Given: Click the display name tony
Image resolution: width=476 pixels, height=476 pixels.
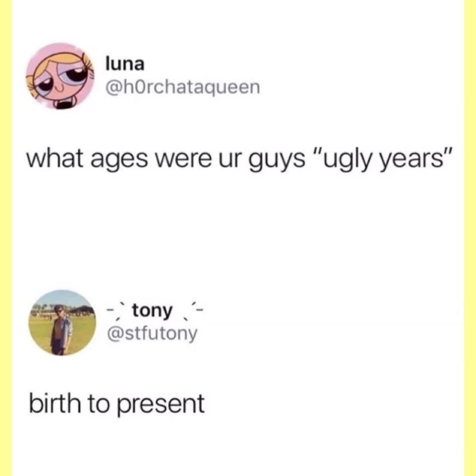Looking at the screenshot, I should coord(152,311).
